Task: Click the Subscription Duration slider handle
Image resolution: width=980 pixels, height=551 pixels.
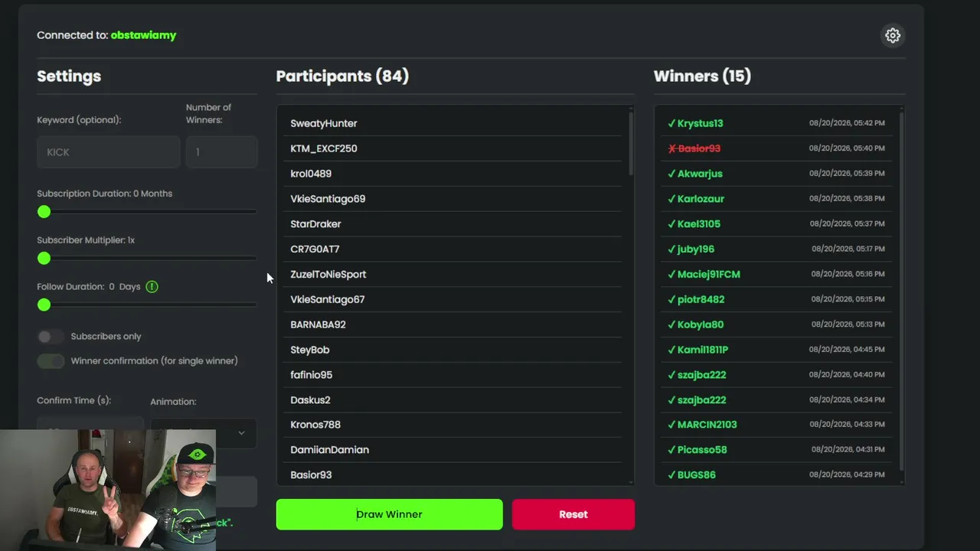Action: tap(44, 212)
